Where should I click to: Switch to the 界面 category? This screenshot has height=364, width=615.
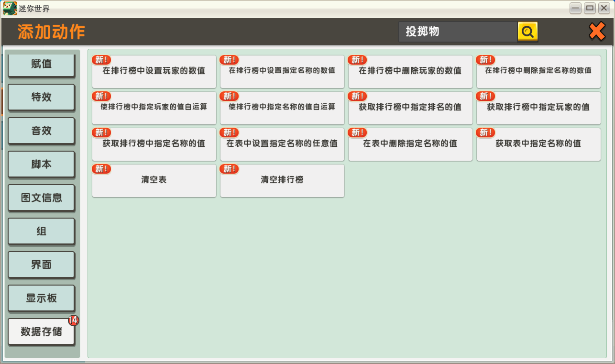(41, 265)
